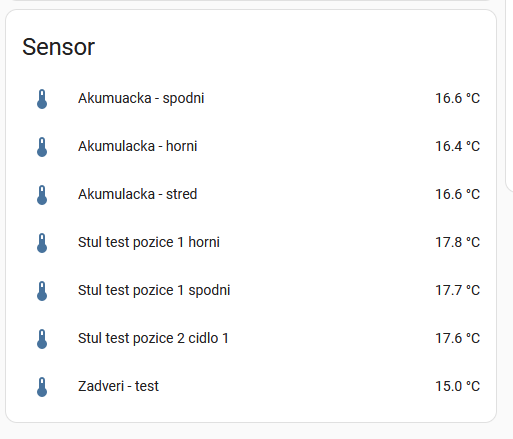Click thermometer icon for Stul test pozice 2 cidlo 1

click(42, 339)
